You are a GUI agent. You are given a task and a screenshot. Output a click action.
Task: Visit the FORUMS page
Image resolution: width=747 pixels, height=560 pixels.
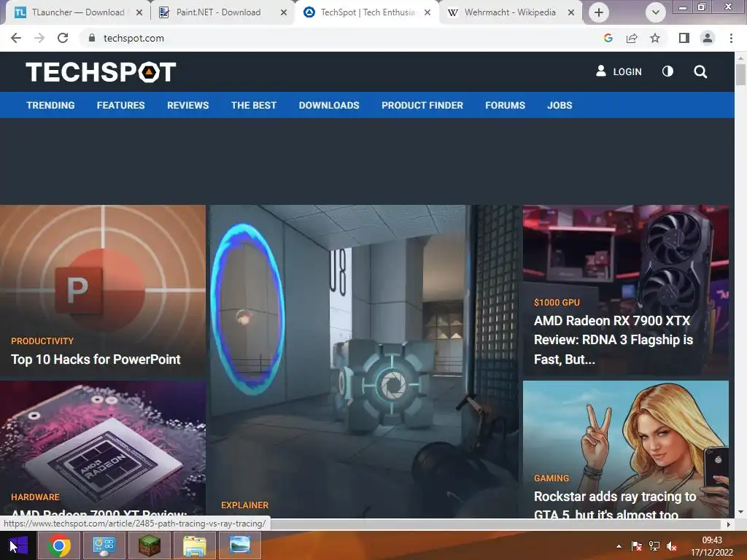(x=505, y=105)
